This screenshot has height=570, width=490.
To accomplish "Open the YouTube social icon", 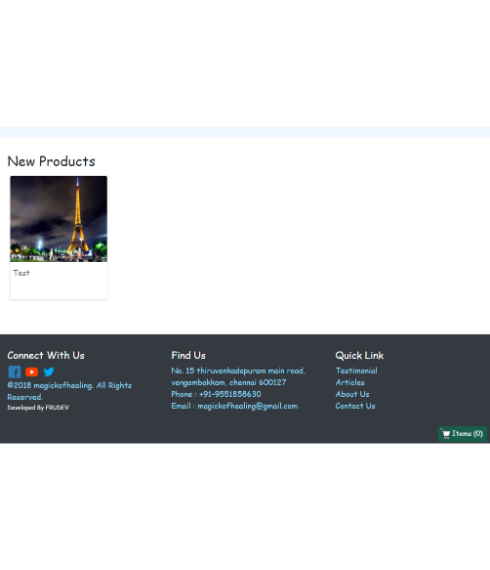I will click(x=32, y=372).
